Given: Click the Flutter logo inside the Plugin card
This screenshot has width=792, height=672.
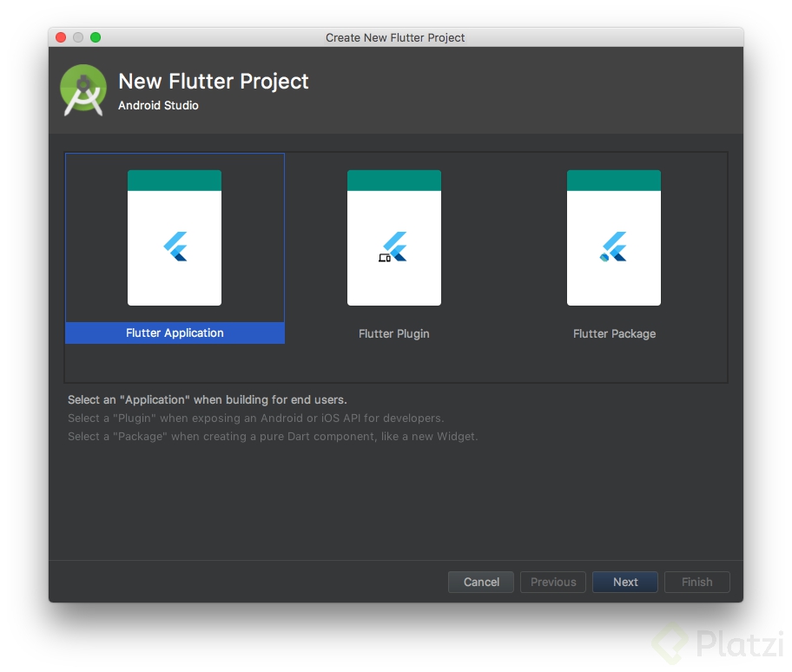Looking at the screenshot, I should point(394,247).
